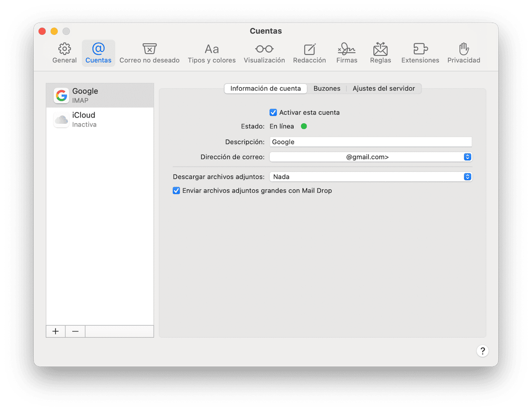Image resolution: width=532 pixels, height=411 pixels.
Task: Open the Dirección de correo dropdown
Action: (371, 157)
